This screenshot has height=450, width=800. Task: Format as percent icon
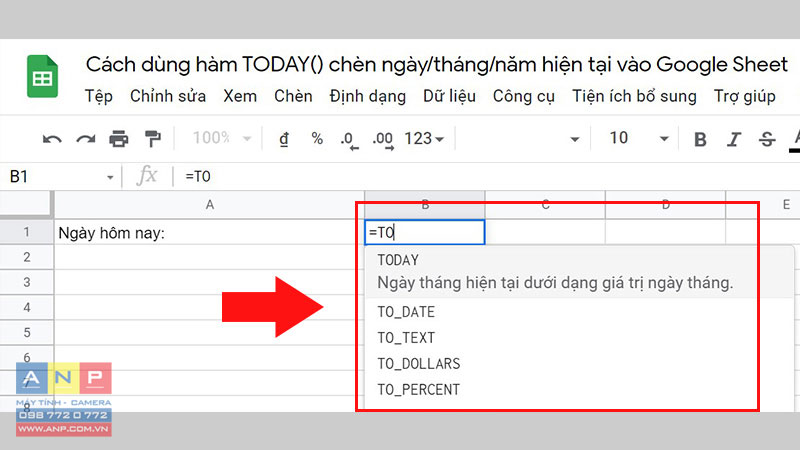(x=317, y=139)
